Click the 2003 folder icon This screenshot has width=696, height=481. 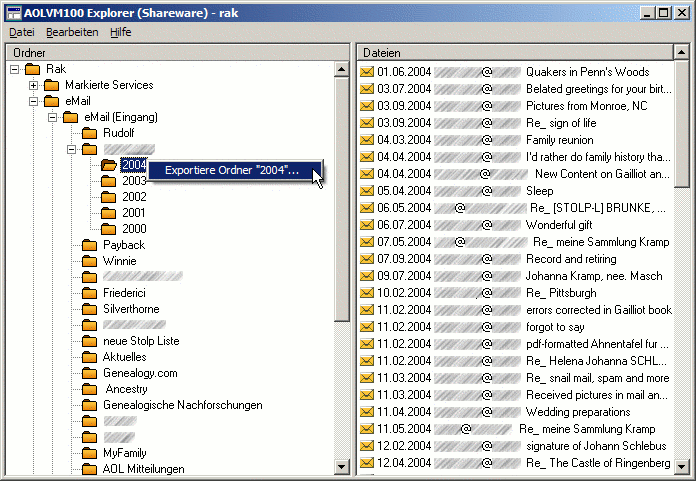tap(109, 181)
